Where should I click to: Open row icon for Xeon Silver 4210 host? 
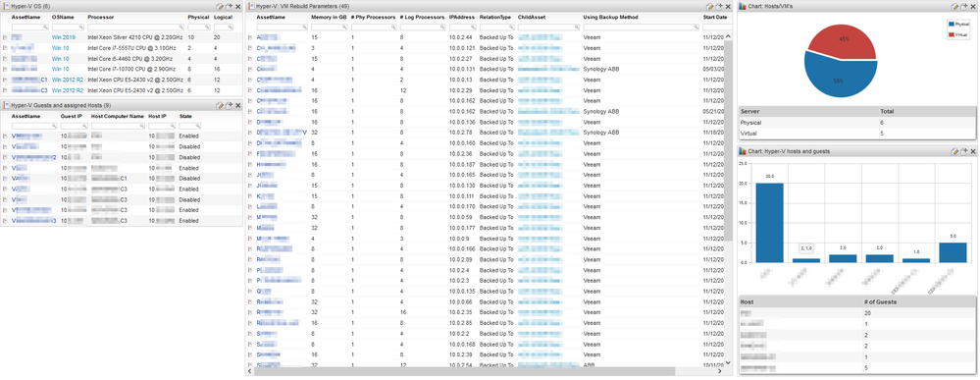tap(5, 37)
